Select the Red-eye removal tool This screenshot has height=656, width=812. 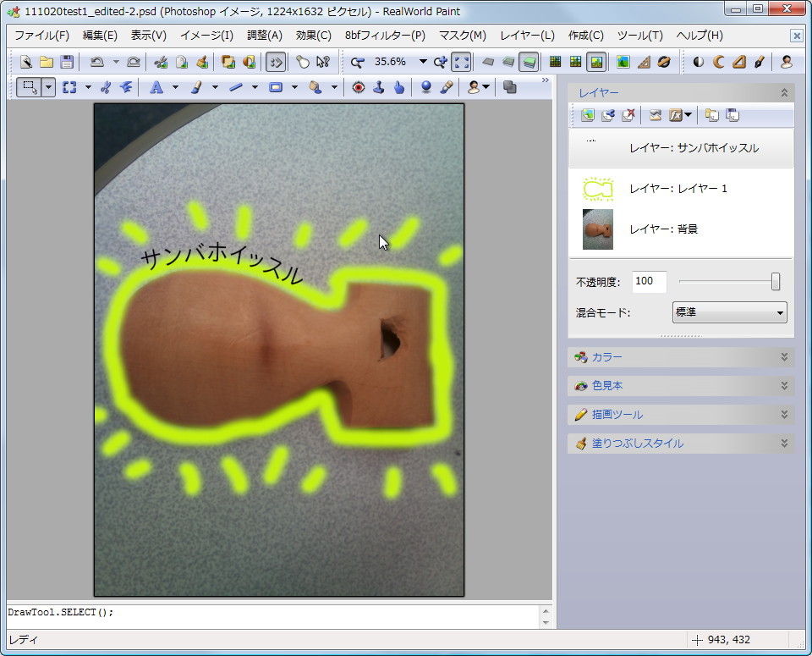click(359, 86)
